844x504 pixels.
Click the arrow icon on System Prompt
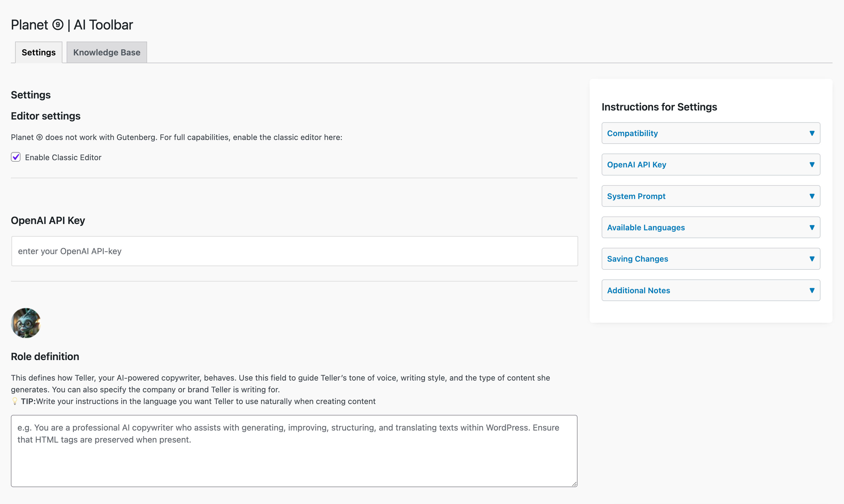pyautogui.click(x=812, y=196)
